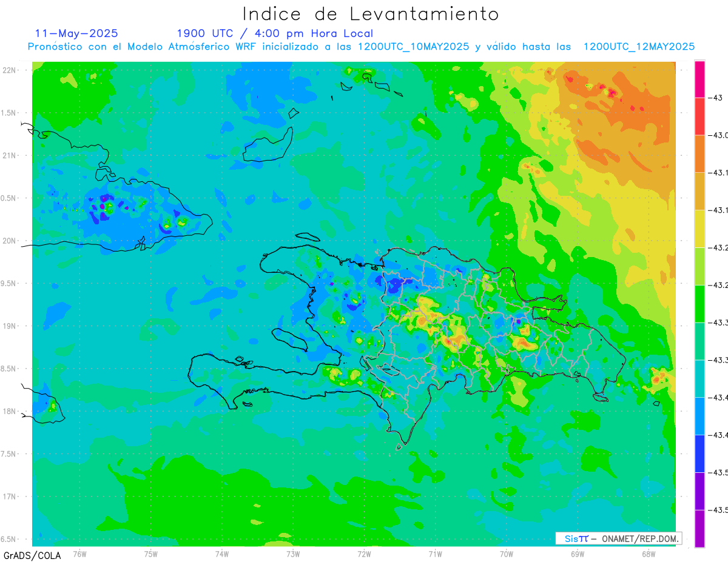Click the "Indice de Levantamiento" title

point(371,14)
